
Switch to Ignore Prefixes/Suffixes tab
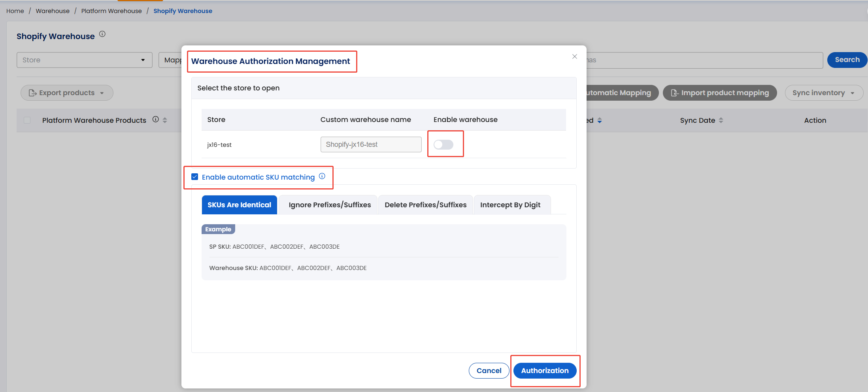pyautogui.click(x=329, y=205)
